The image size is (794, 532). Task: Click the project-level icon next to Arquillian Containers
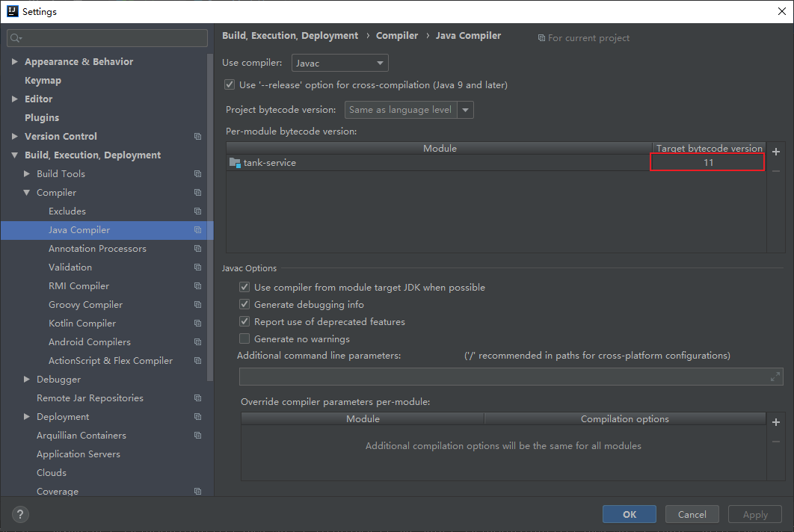pyautogui.click(x=197, y=436)
